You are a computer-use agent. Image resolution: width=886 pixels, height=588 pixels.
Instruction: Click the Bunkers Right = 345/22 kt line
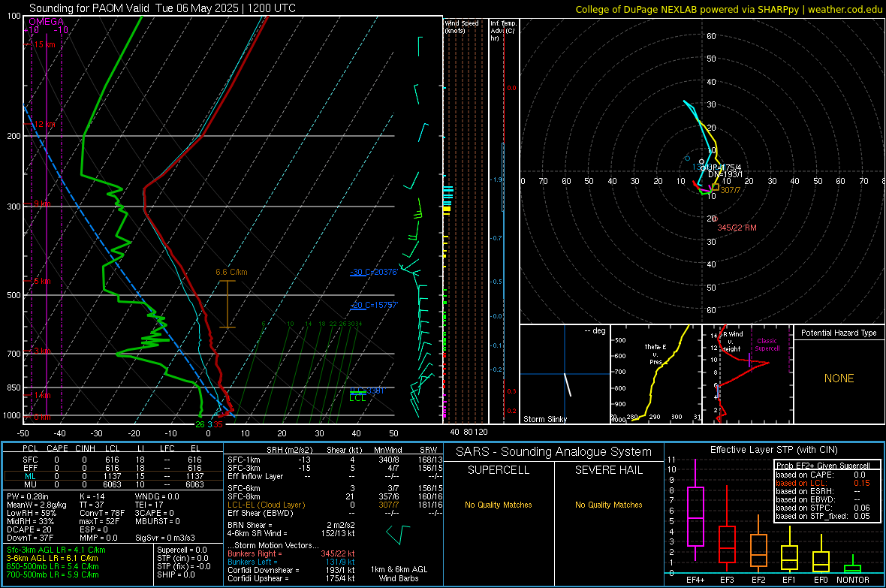[291, 553]
